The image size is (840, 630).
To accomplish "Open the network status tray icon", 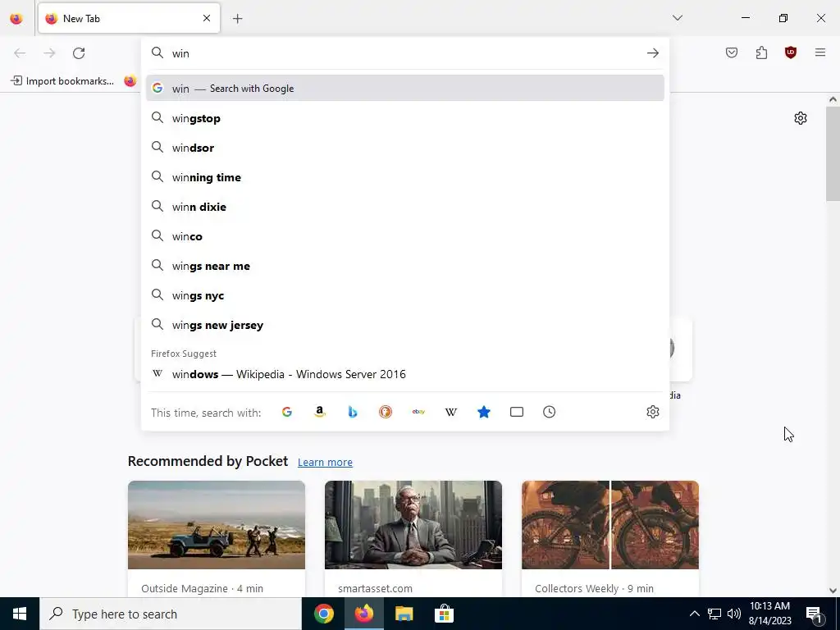I will [x=714, y=614].
